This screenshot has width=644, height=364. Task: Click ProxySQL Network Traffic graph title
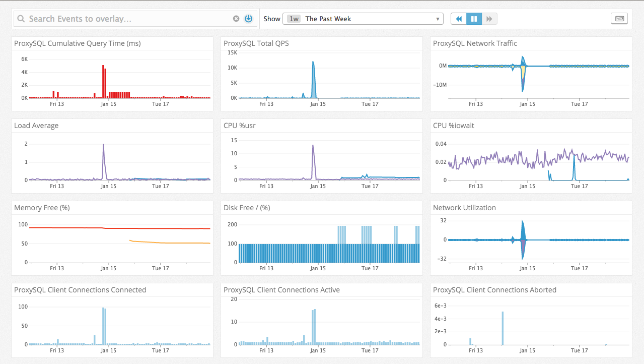click(475, 43)
